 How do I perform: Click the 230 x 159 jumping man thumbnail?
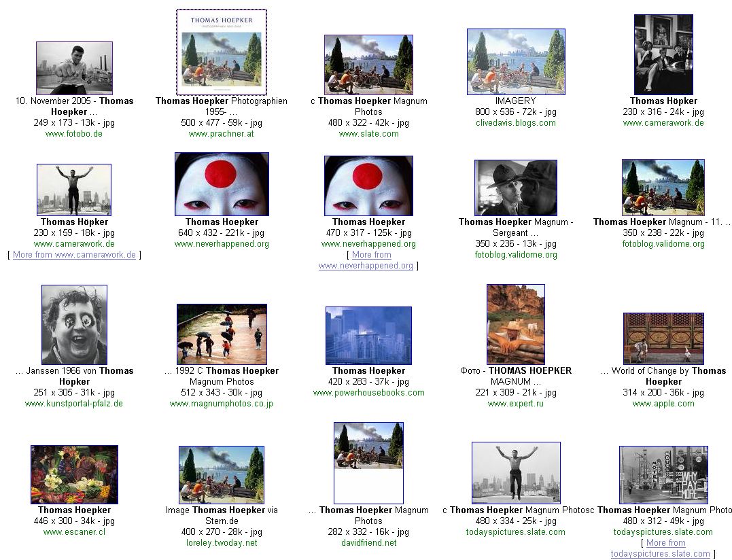(74, 190)
